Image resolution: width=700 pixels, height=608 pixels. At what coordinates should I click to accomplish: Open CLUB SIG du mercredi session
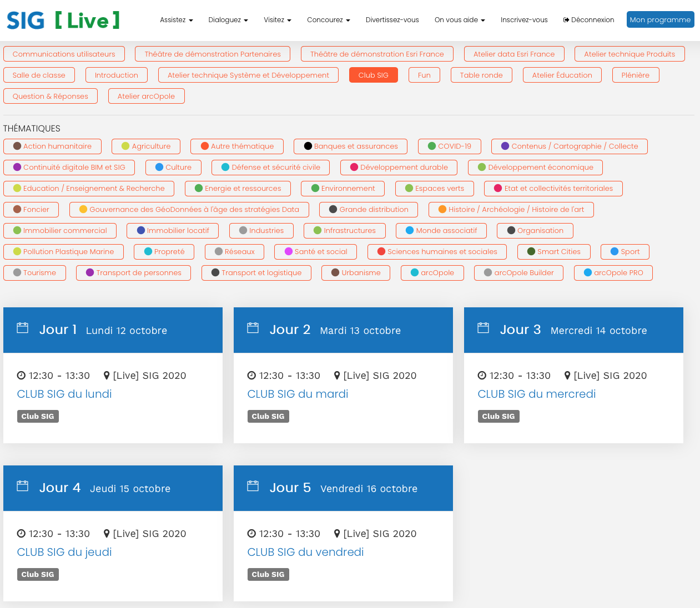pyautogui.click(x=537, y=394)
